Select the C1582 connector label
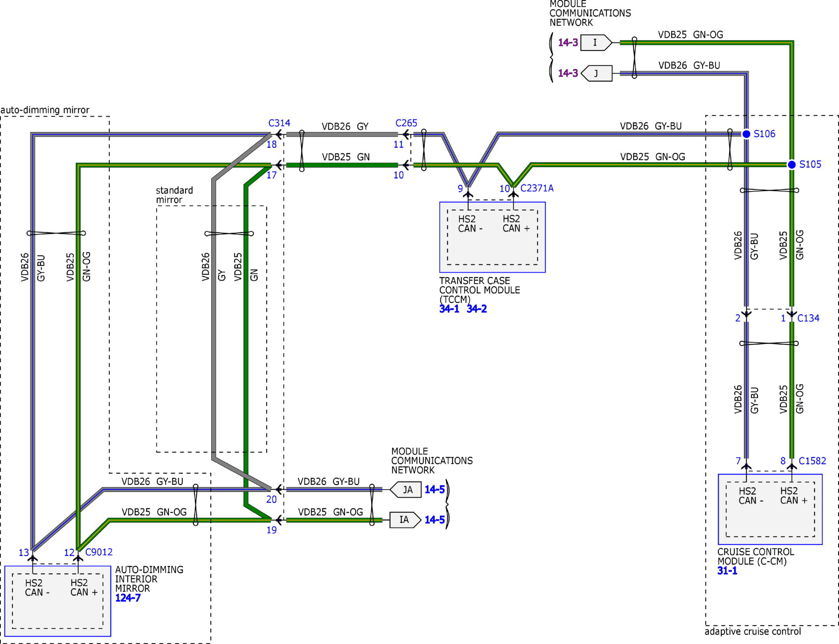Screen dimensions: 839x644 (812, 461)
